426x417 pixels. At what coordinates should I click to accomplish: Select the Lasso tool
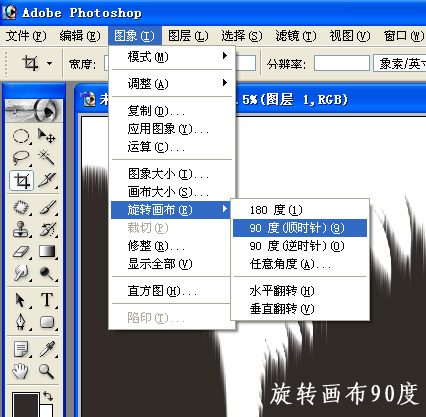point(21,158)
